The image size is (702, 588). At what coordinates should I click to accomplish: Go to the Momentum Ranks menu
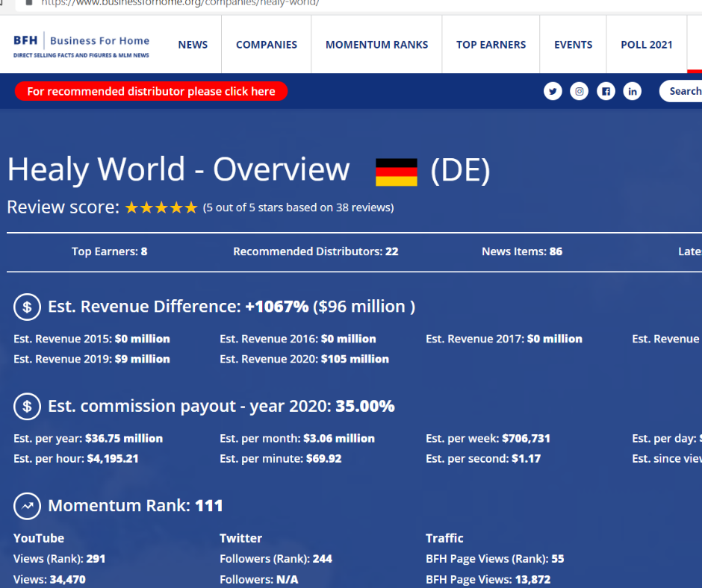pyautogui.click(x=376, y=45)
